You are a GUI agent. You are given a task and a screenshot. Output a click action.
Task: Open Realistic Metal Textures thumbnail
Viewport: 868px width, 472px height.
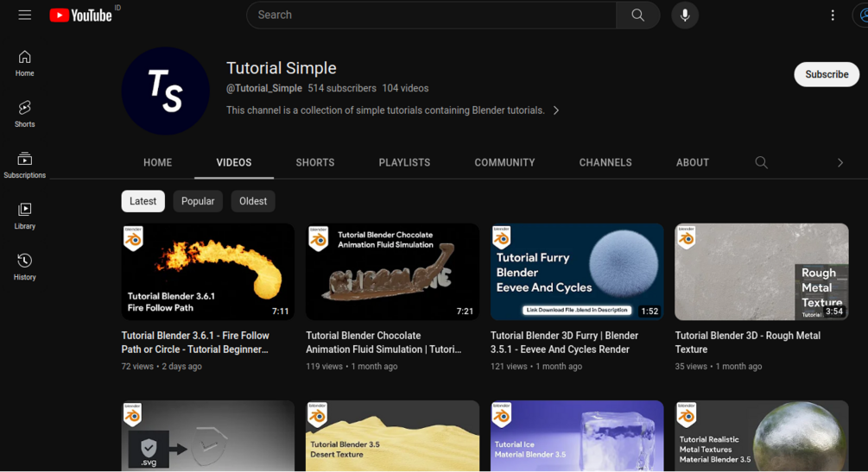761,436
